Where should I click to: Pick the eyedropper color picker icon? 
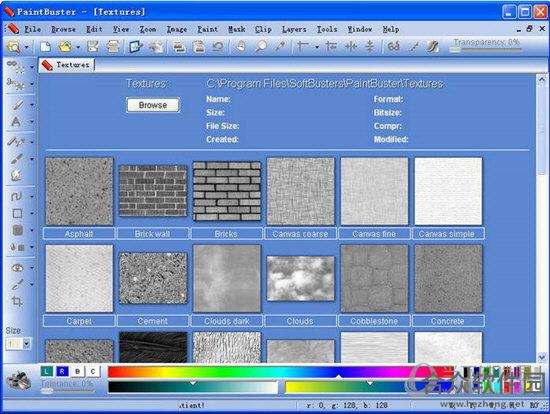click(280, 47)
